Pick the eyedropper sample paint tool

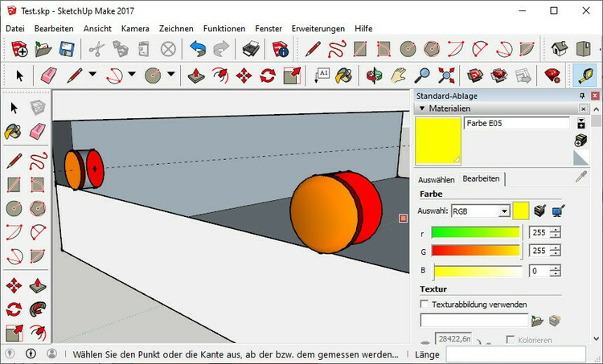[x=580, y=177]
